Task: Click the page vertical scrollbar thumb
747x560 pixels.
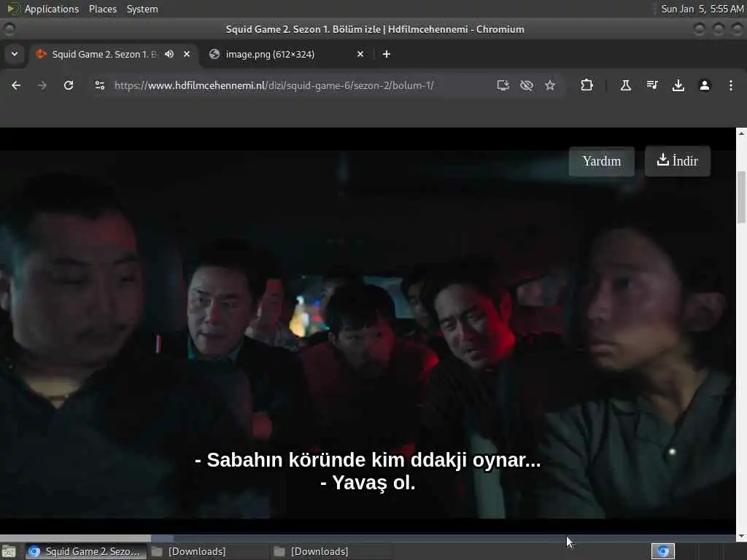Action: click(741, 197)
